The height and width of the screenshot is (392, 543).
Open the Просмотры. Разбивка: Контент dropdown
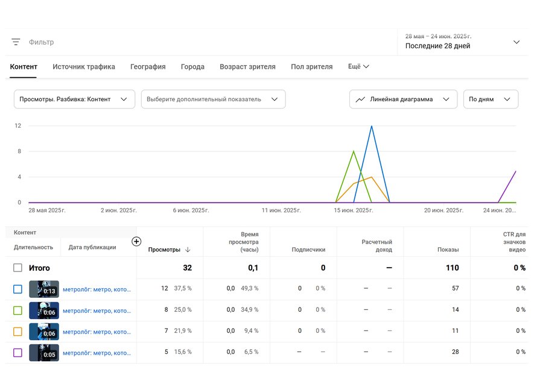74,100
